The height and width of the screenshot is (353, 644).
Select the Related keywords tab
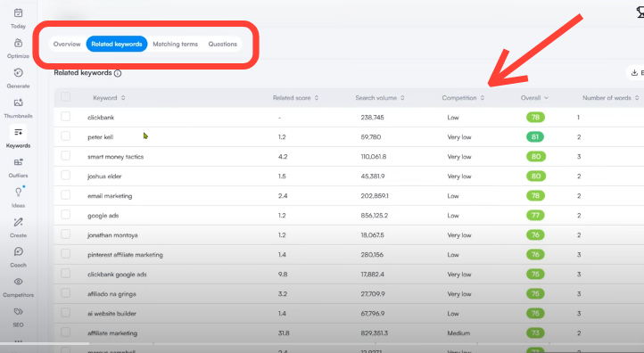point(117,44)
